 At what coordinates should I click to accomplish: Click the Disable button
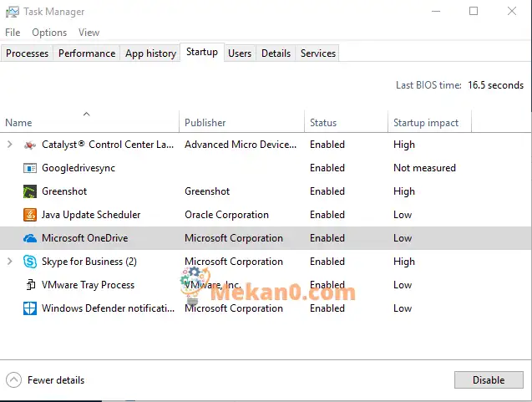(x=489, y=380)
